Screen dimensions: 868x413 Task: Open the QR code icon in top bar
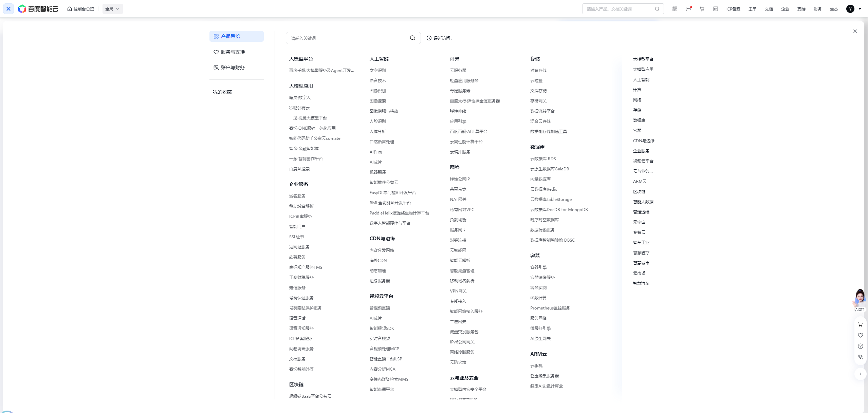click(x=675, y=9)
